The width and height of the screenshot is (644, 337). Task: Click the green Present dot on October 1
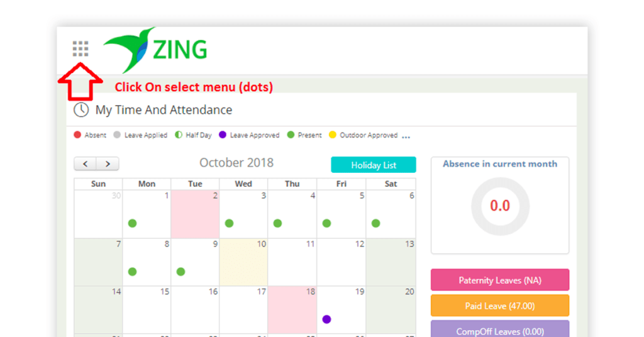pos(132,223)
